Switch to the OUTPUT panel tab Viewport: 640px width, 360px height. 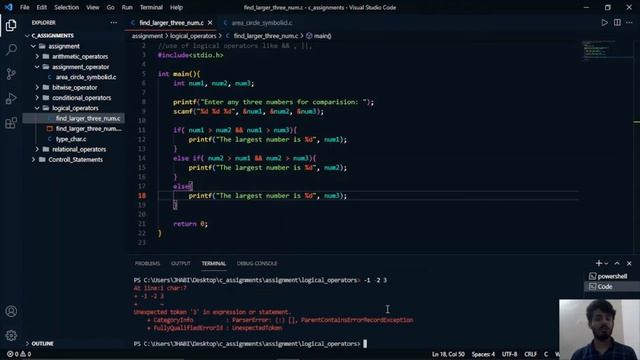click(181, 264)
